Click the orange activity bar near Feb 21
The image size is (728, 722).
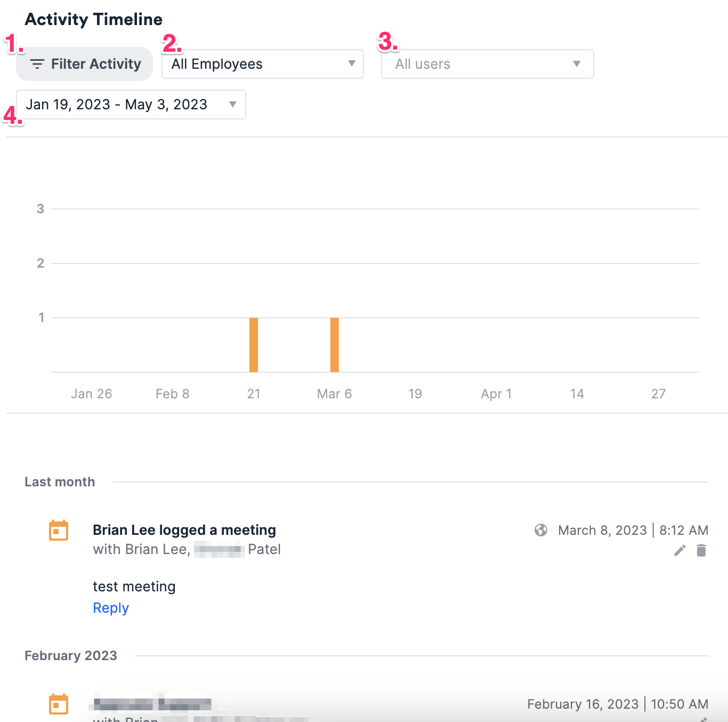point(254,344)
